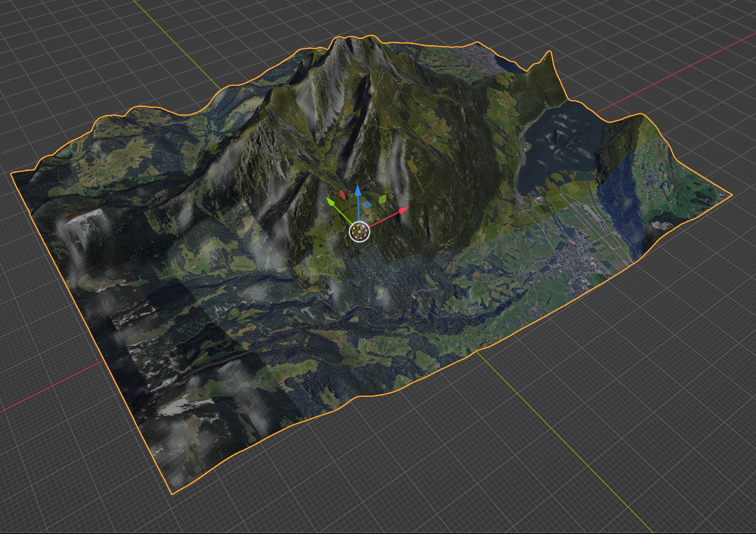Click the green Y-axis move arrow
This screenshot has height=534, width=756.
pyautogui.click(x=331, y=202)
